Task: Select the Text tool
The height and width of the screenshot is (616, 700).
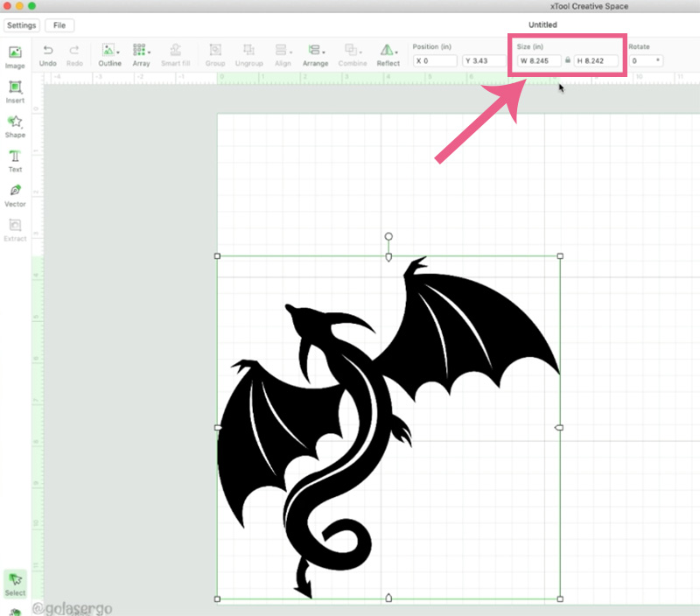Action: 15,160
